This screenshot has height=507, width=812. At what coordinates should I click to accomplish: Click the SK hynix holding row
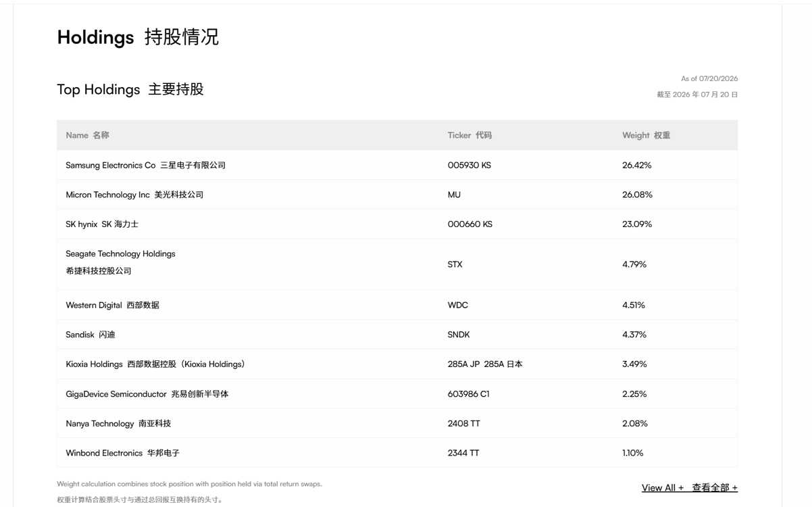tap(397, 224)
